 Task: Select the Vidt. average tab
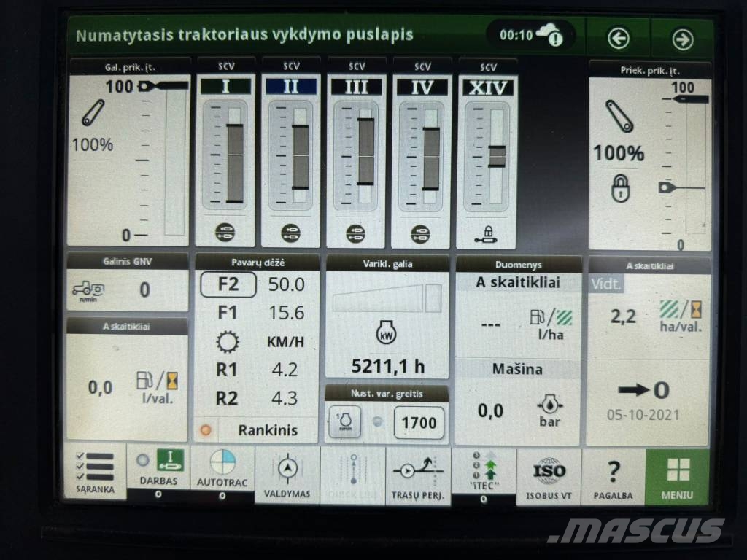(606, 284)
